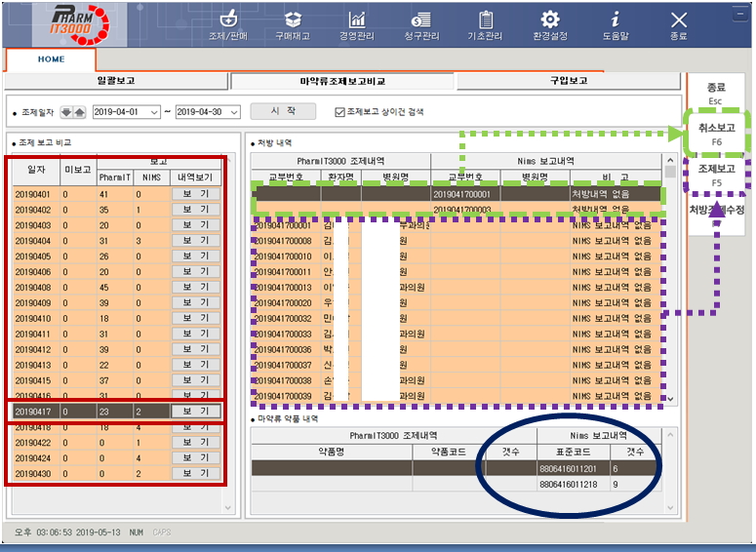Click the 조제보고 F5 button
Image resolution: width=756 pixels, height=552 pixels.
click(x=716, y=175)
